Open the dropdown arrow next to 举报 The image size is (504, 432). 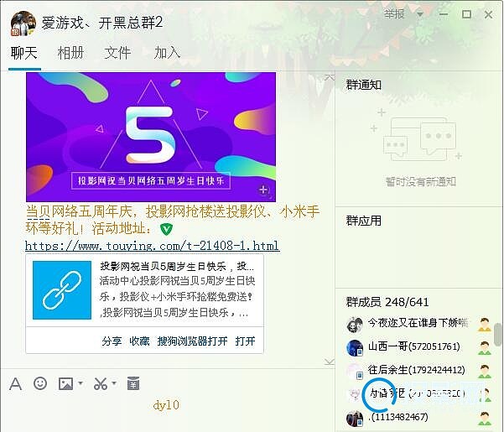coord(420,14)
